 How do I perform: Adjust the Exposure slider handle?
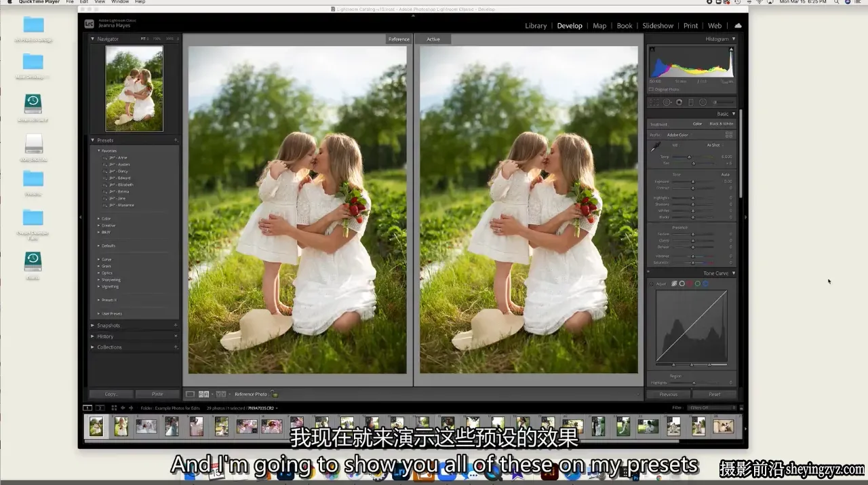pyautogui.click(x=692, y=182)
